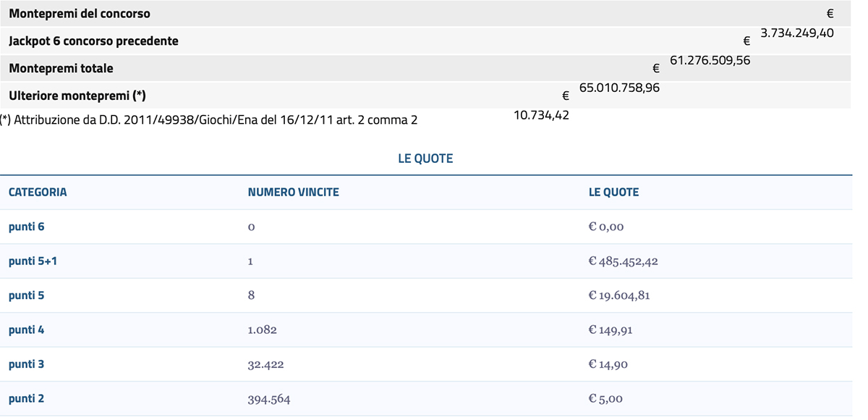Select the Montepremi del concorso row
This screenshot has width=868, height=420.
click(x=425, y=14)
